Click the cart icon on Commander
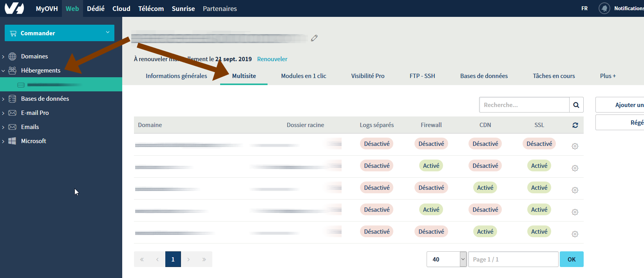 (x=13, y=33)
